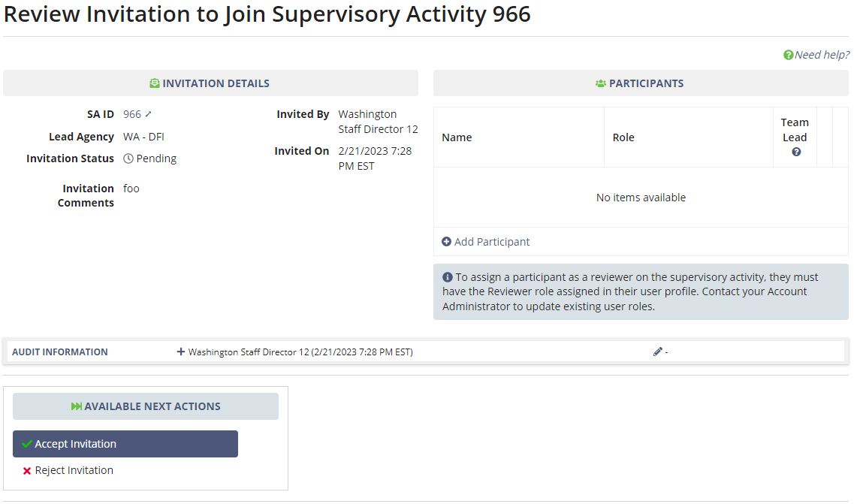This screenshot has height=504, width=863.
Task: Click the Team Lead column header text
Action: pyautogui.click(x=795, y=129)
